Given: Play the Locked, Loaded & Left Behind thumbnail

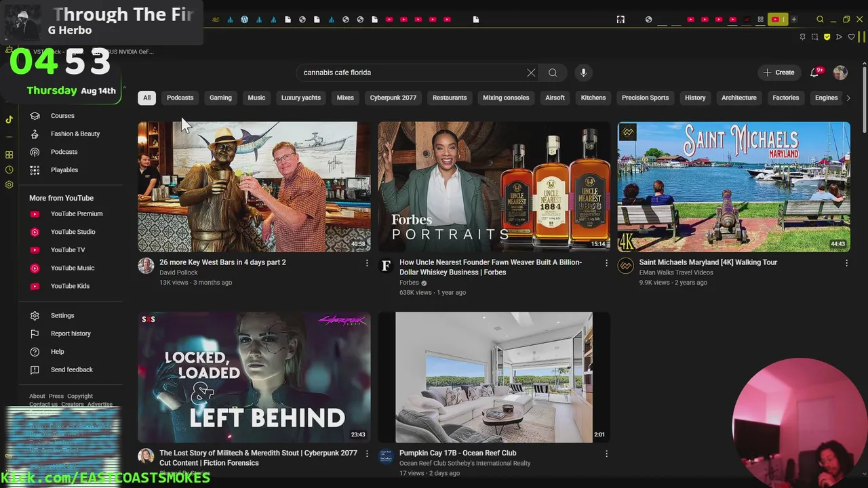Looking at the screenshot, I should coord(254,377).
